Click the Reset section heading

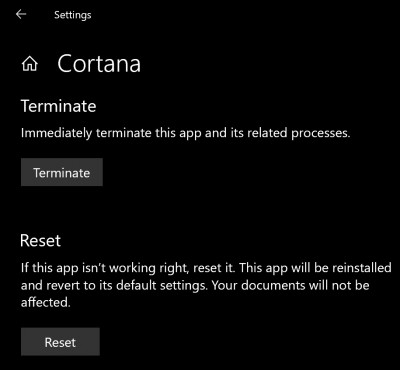(x=40, y=240)
